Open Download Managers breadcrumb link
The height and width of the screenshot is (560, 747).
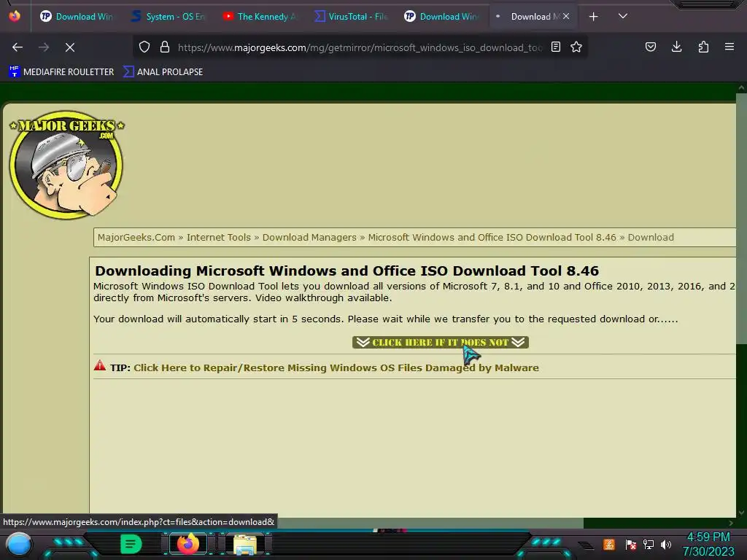click(x=309, y=237)
